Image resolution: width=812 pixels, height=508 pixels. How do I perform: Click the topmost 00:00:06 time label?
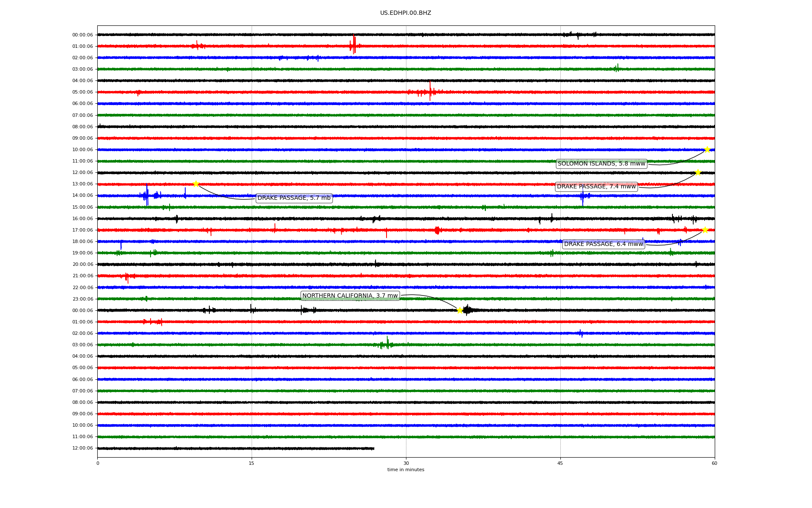pos(82,35)
